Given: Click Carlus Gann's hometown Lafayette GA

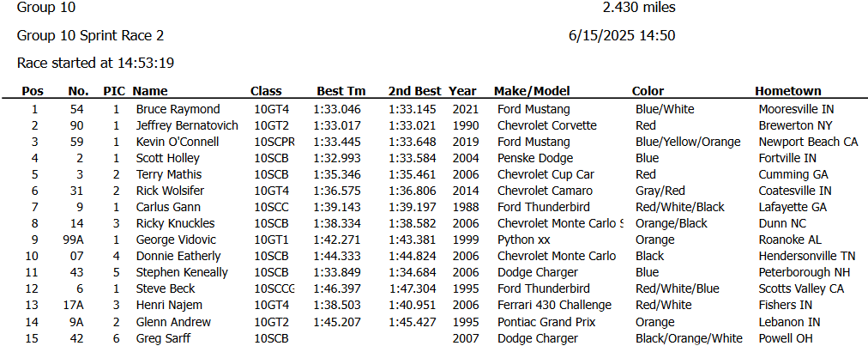Looking at the screenshot, I should (x=793, y=207).
